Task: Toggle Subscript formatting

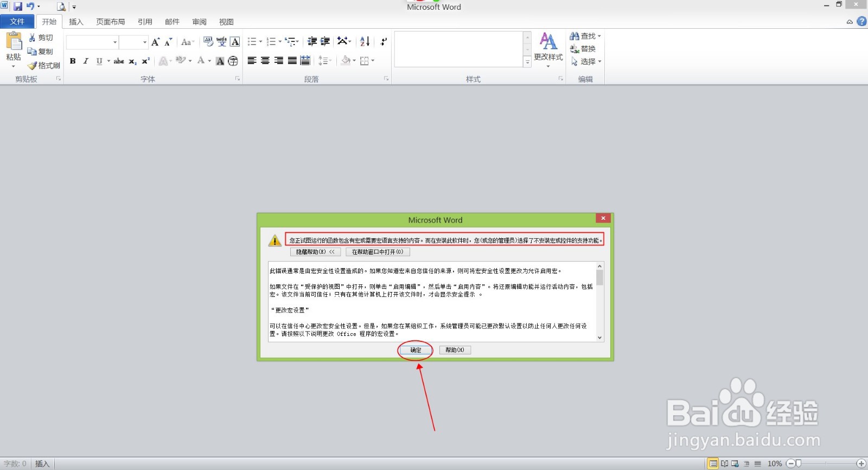Action: tap(132, 61)
